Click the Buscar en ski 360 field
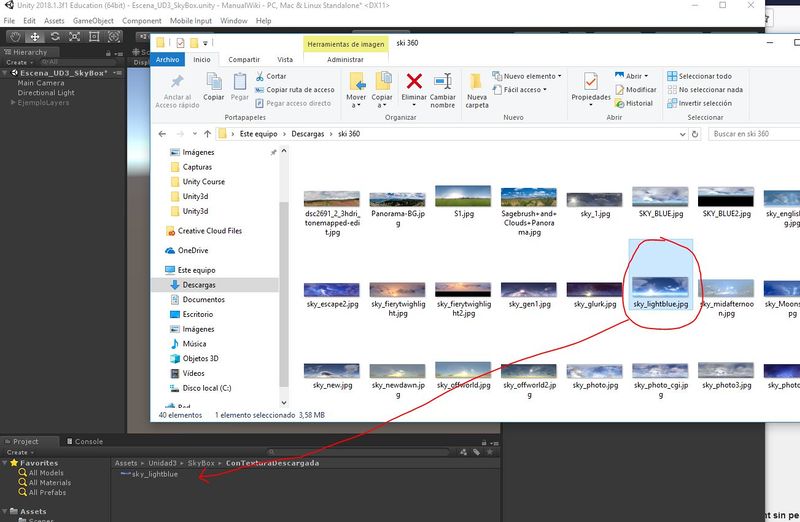The width and height of the screenshot is (800, 522). click(x=755, y=134)
